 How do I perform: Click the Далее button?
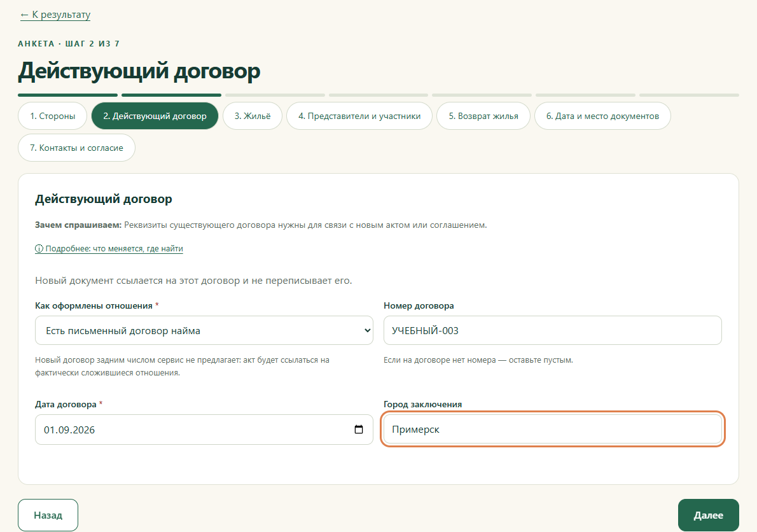[708, 515]
